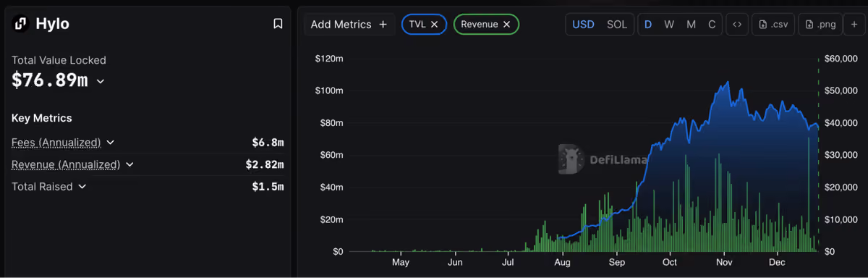Screen dimensions: 868x278
Task: Select cumulative (C) interval
Action: 712,24
